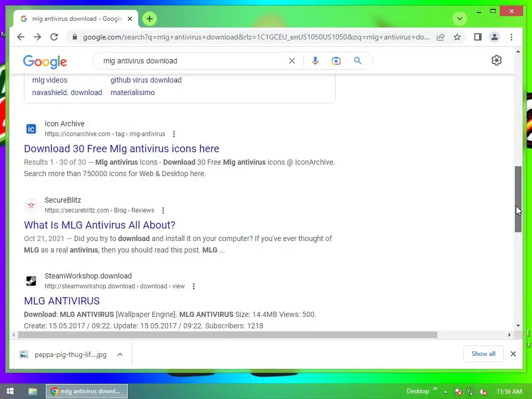Open related search 'github virus download'
532x399 pixels.
[146, 80]
